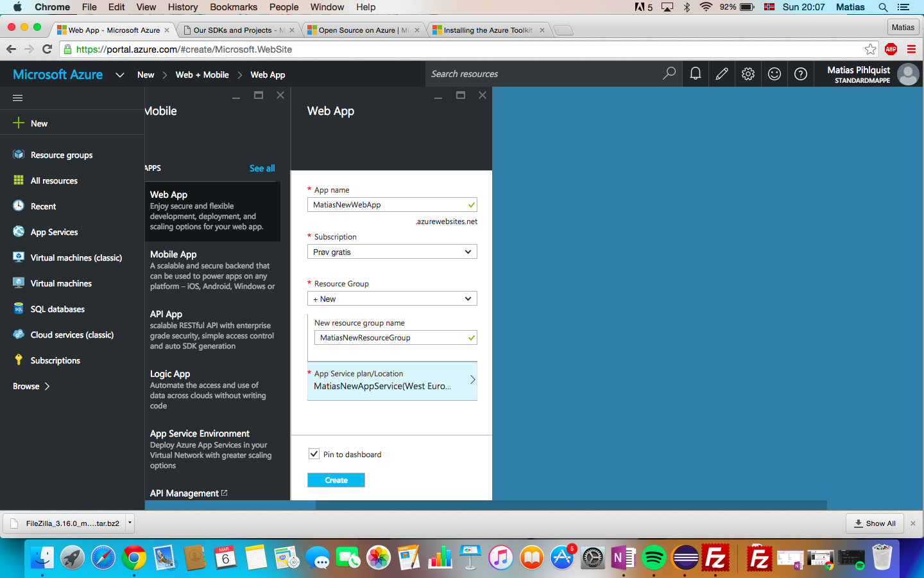Click the browser address bar URL
Image resolution: width=924 pixels, height=578 pixels.
[x=184, y=49]
